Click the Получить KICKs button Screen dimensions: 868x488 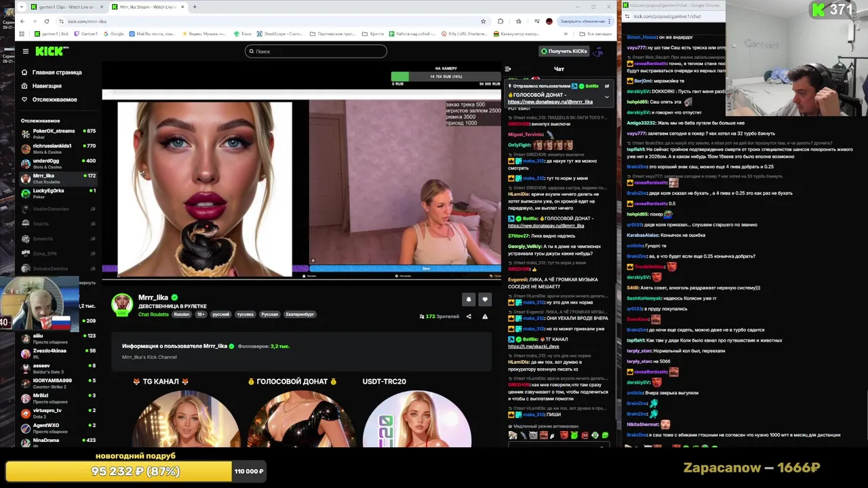tap(564, 51)
